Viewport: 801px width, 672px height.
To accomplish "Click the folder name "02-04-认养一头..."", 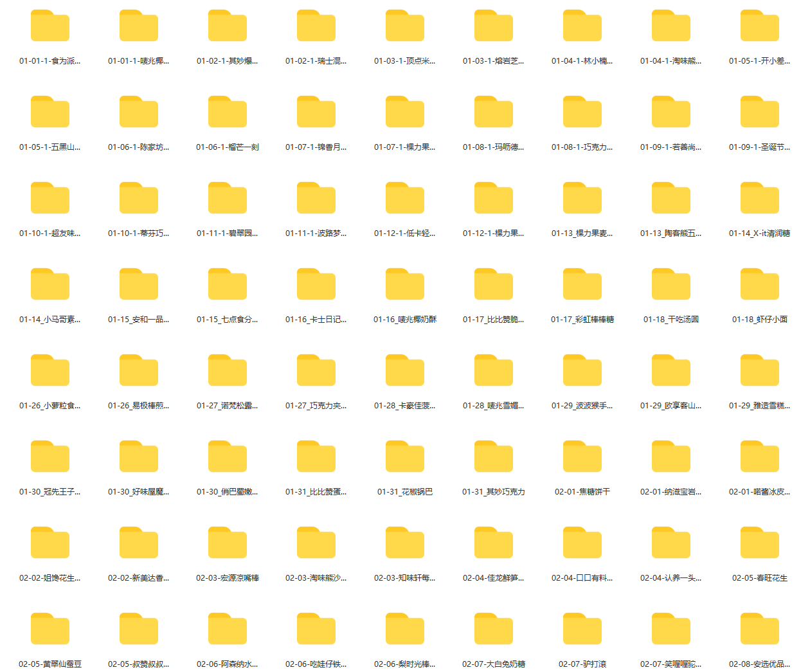I will click(671, 578).
